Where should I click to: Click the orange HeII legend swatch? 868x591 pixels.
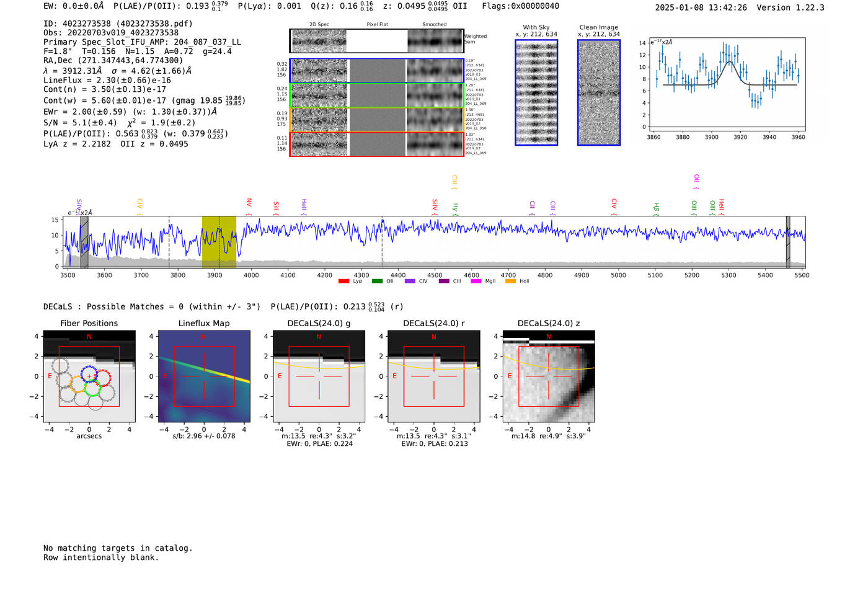click(511, 282)
